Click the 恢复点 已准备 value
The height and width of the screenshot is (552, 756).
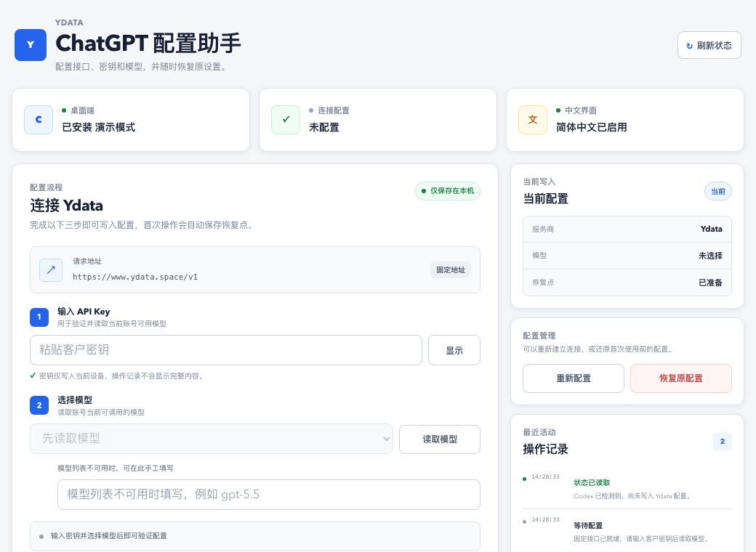pos(710,283)
